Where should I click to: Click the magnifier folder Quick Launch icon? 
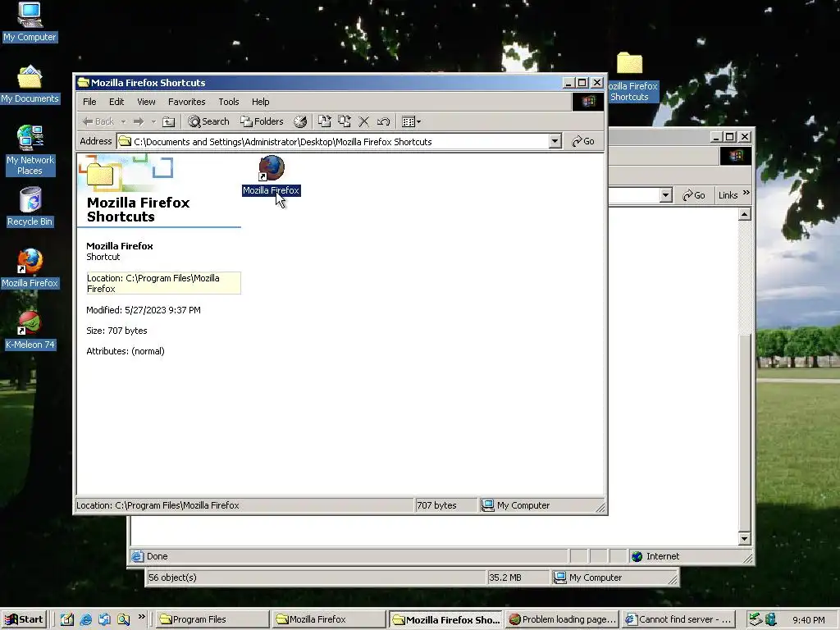coord(123,620)
